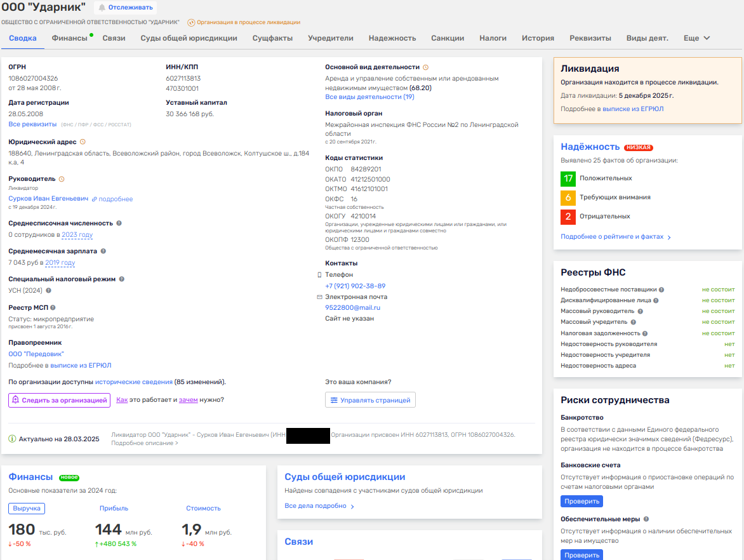Viewport: 744px width, 560px height.
Task: Click help icon beside Налоговая задолженность
Action: [645, 333]
